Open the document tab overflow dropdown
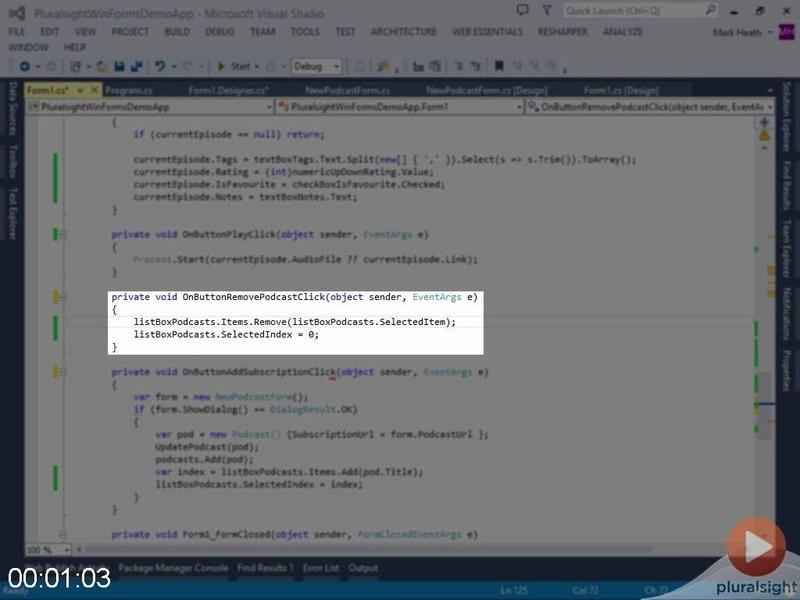The image size is (800, 600). (x=770, y=91)
